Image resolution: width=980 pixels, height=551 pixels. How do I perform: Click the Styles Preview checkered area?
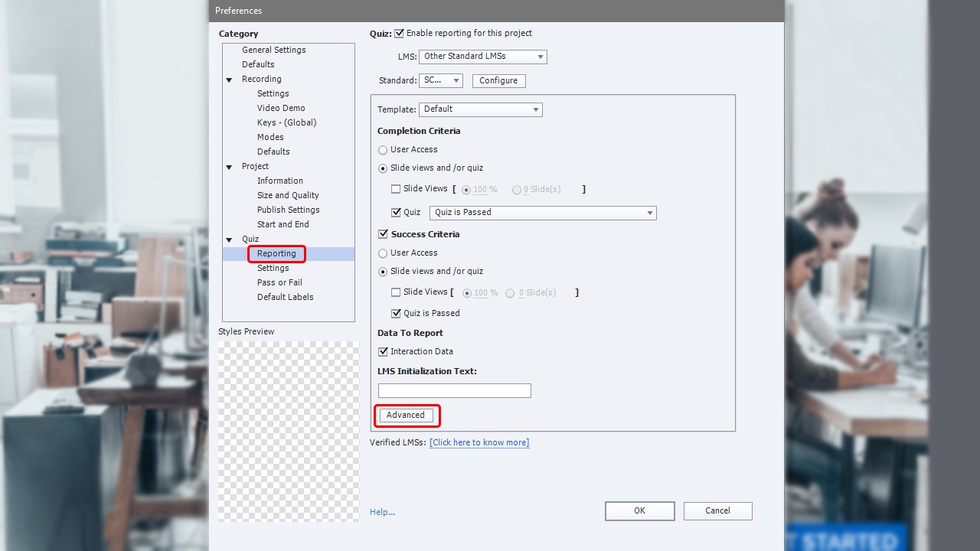coord(289,431)
